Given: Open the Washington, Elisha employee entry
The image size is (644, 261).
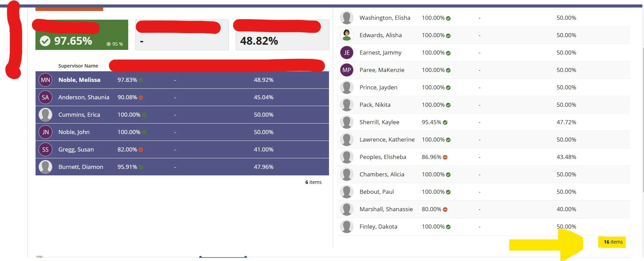Looking at the screenshot, I should coord(483,18).
